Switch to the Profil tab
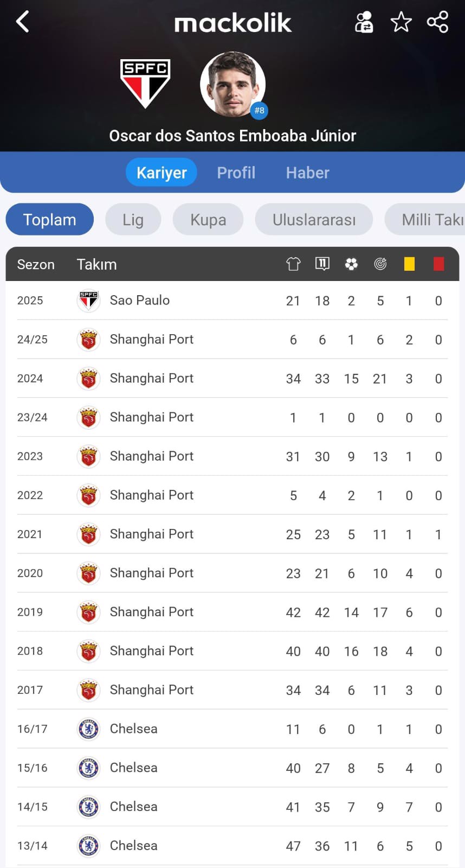Screen dimensions: 465x868 (x=236, y=173)
